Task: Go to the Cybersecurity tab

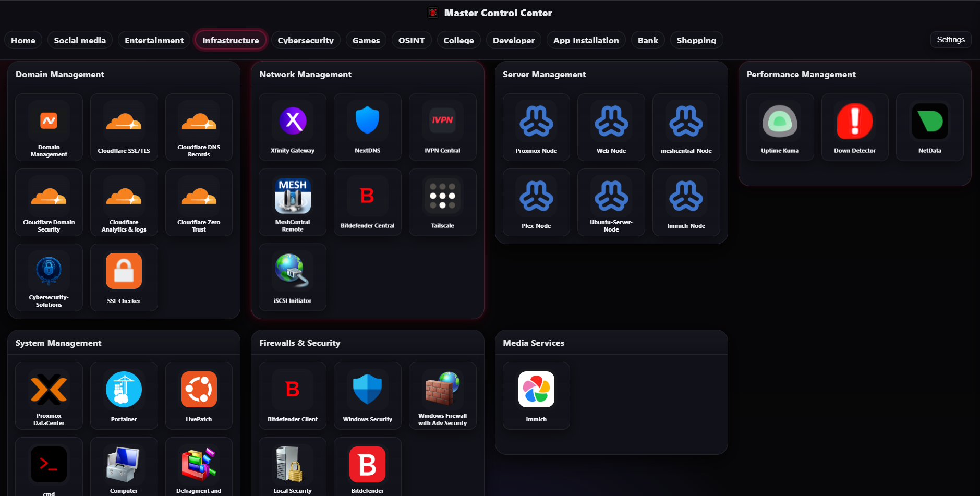Action: click(306, 40)
